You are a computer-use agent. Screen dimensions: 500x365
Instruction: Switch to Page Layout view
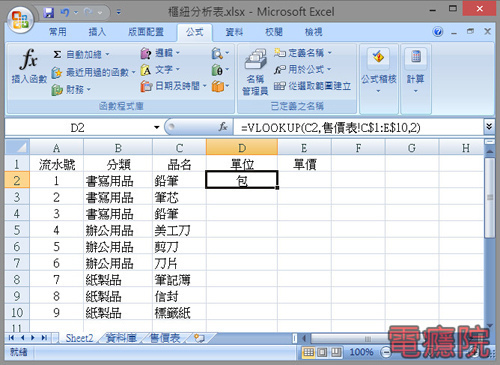pos(322,352)
